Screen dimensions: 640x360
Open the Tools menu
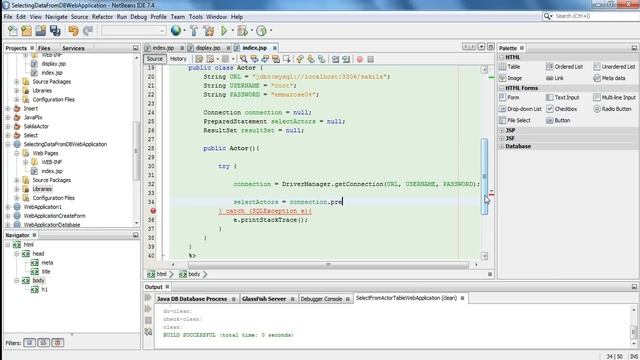pos(196,17)
